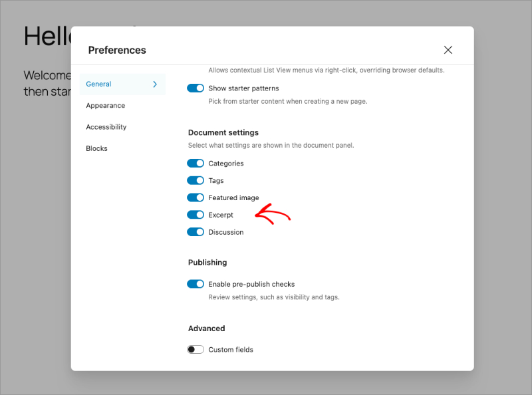Disable the Featured image toggle
The image size is (532, 395).
pos(196,197)
